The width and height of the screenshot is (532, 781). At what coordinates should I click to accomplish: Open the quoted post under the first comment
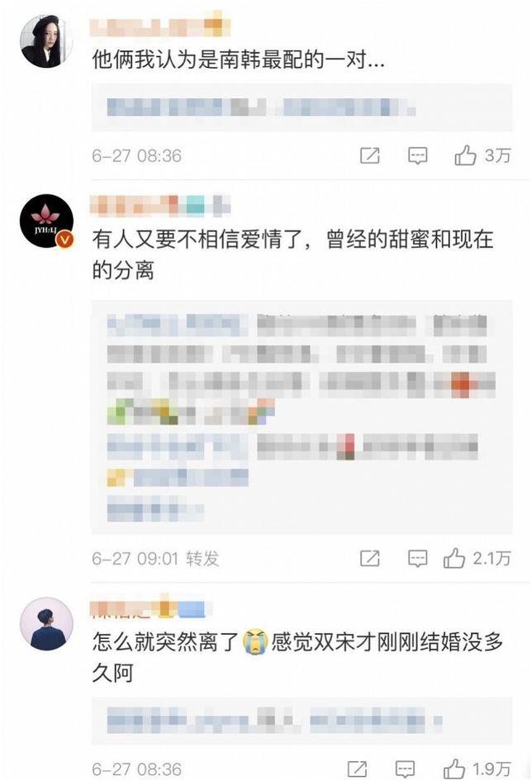tap(302, 107)
